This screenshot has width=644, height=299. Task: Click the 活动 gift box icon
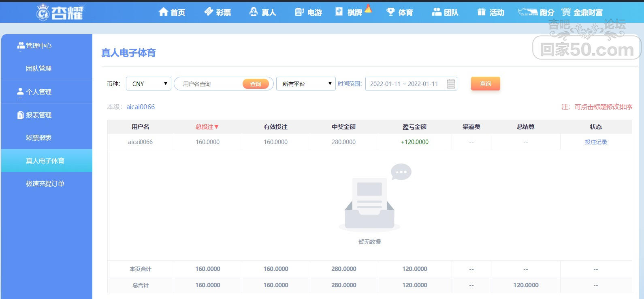[x=481, y=12]
